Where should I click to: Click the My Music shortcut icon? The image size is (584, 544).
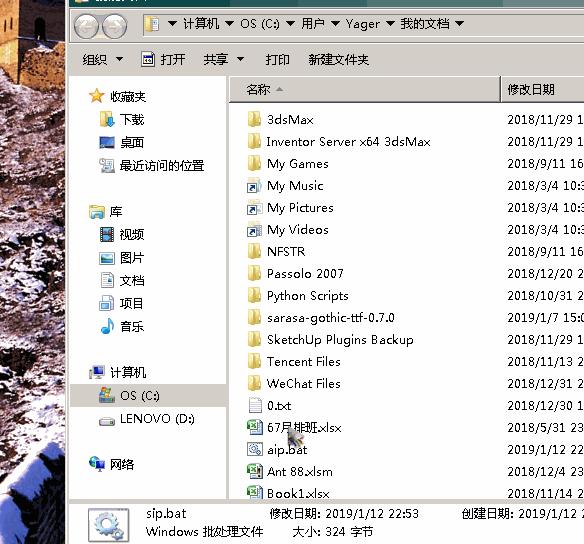pos(254,185)
